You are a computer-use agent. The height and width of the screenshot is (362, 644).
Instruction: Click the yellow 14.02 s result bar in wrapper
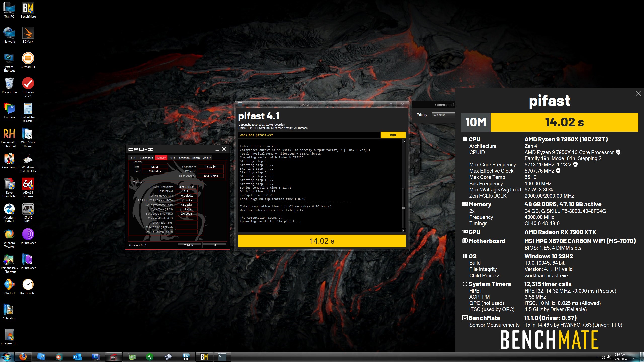point(322,241)
